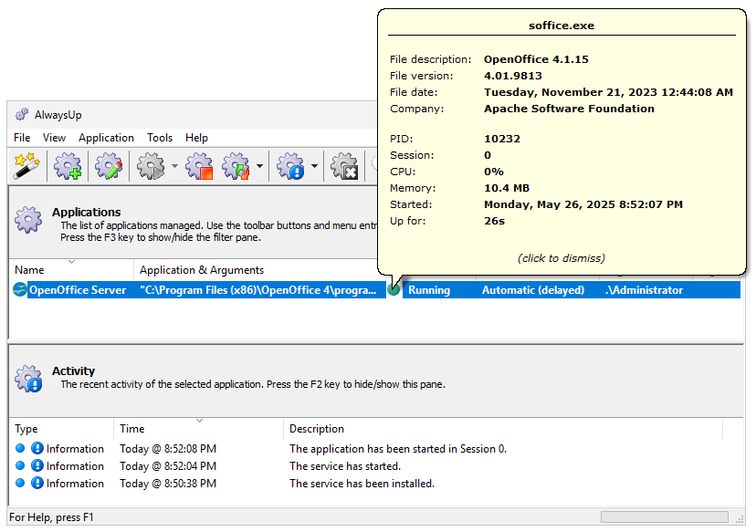Expand the Restart application dropdown arrow
The image size is (756, 532).
coord(260,166)
